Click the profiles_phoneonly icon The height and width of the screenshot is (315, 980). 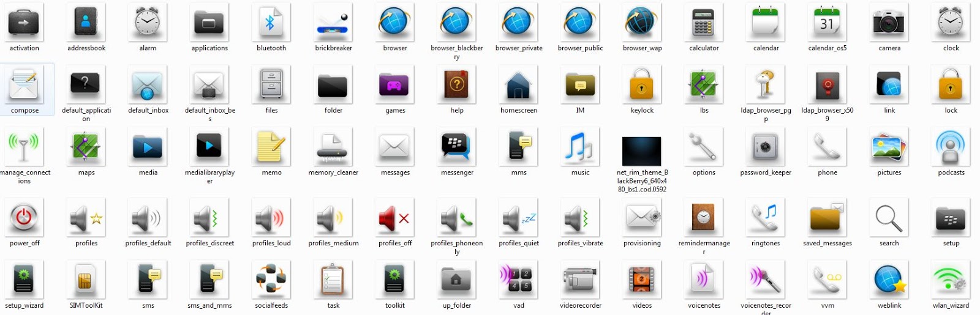click(457, 218)
